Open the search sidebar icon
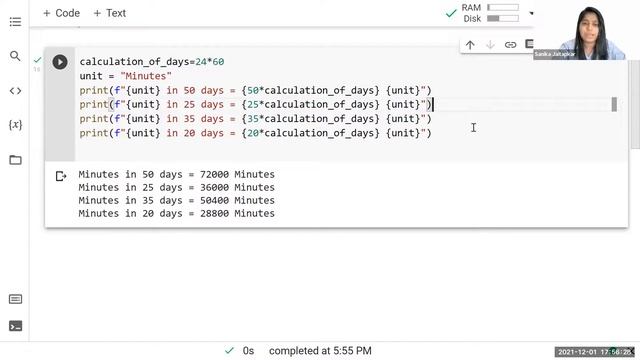 point(15,56)
